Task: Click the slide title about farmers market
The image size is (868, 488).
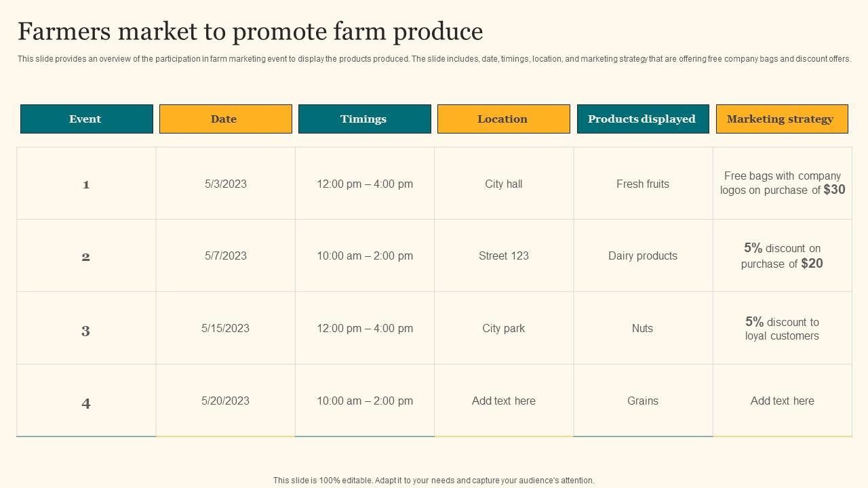Action: 250,32
